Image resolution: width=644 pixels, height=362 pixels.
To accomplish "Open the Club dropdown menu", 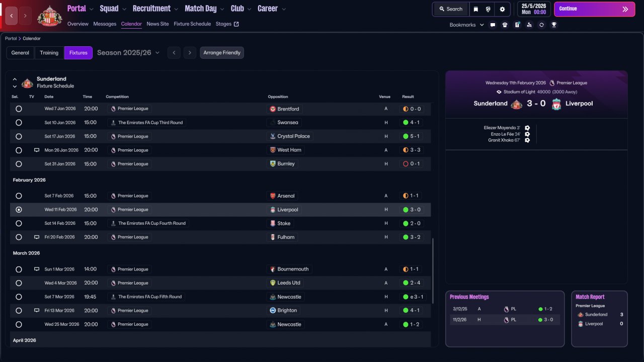I will coord(242,9).
